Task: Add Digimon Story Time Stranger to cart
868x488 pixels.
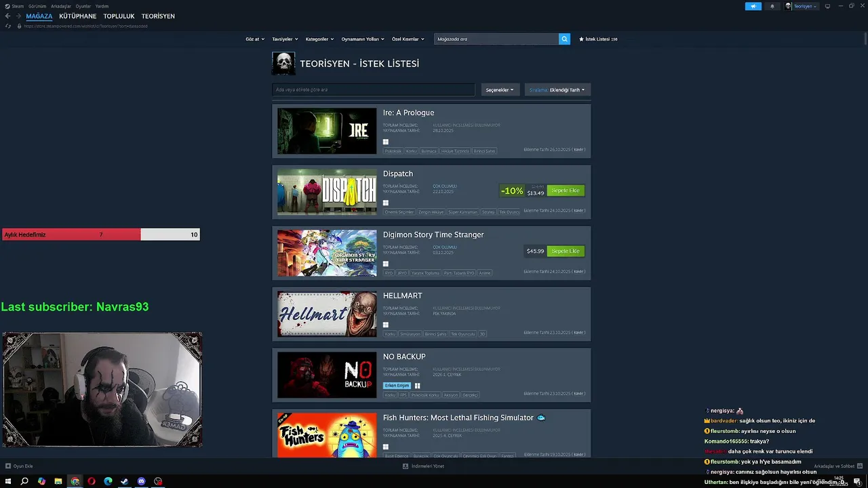Action: tap(566, 251)
